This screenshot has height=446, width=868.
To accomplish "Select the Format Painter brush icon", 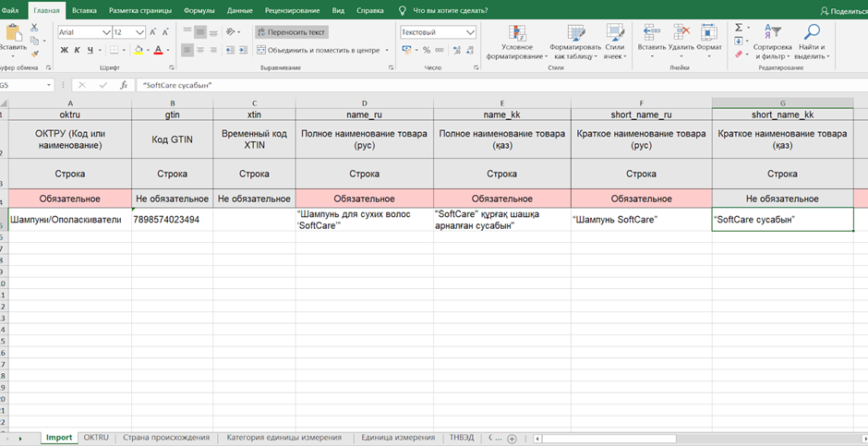I will pyautogui.click(x=34, y=54).
